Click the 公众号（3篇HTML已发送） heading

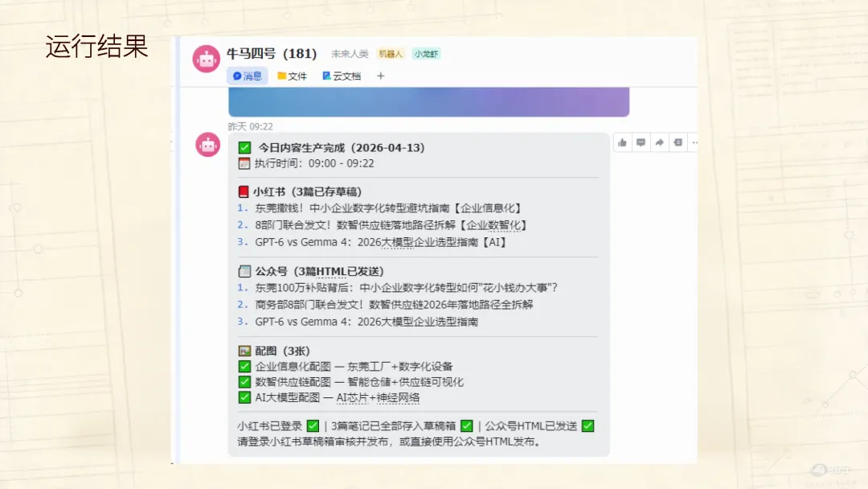319,271
